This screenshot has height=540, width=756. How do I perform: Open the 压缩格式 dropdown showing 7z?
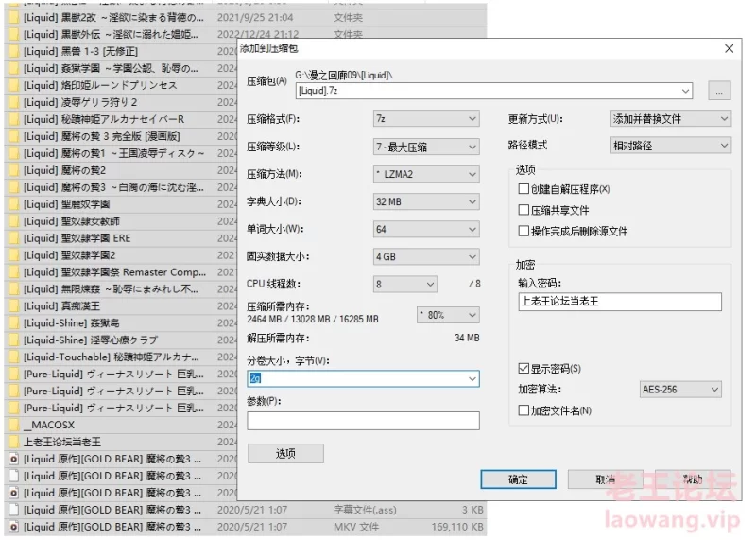pyautogui.click(x=425, y=119)
